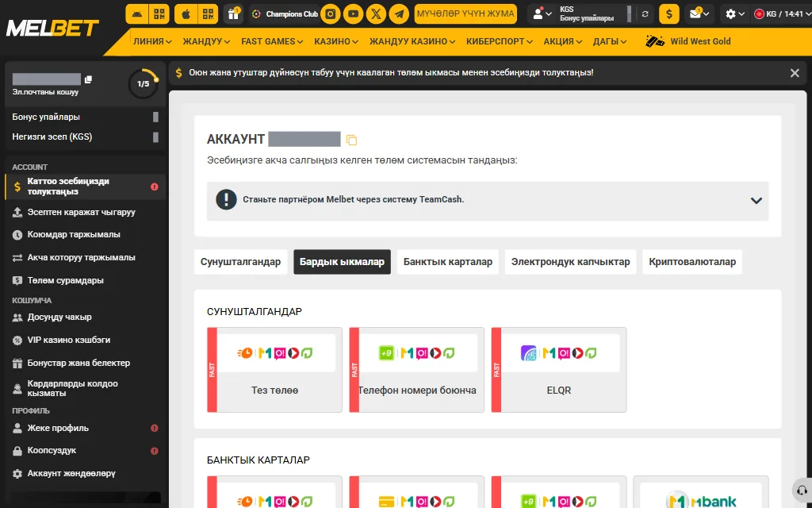This screenshot has width=812, height=508.
Task: Click the yellow dollar deposit button
Action: (x=669, y=14)
